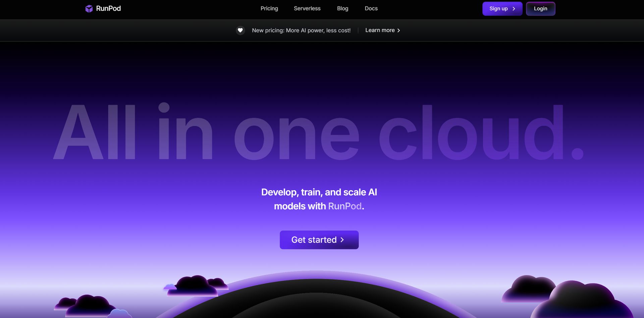Go to the Serverless section

click(x=307, y=9)
